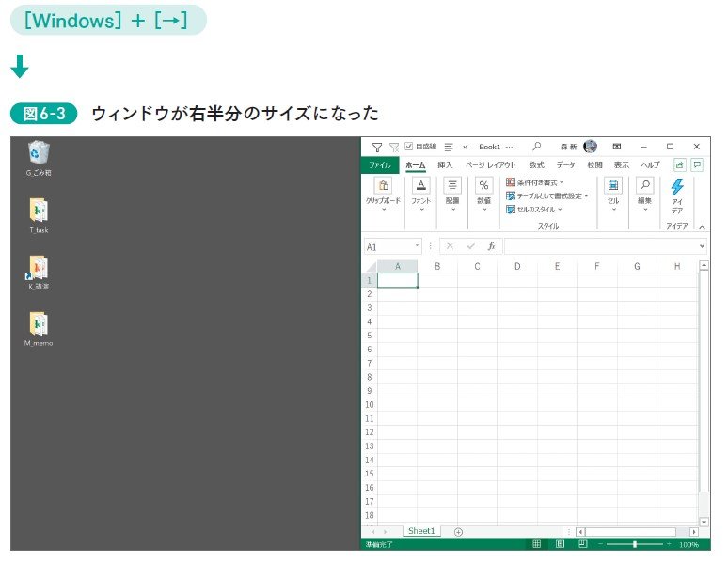Image resolution: width=728 pixels, height=562 pixels.
Task: Click the user account avatar picture
Action: pyautogui.click(x=590, y=147)
